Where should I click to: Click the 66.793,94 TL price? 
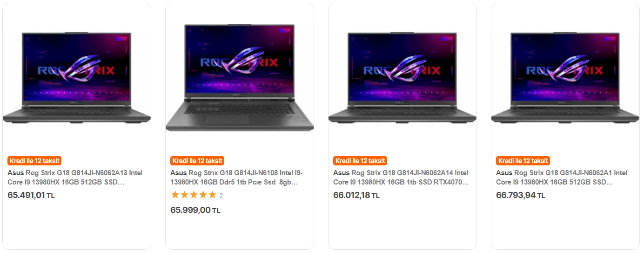pos(521,195)
